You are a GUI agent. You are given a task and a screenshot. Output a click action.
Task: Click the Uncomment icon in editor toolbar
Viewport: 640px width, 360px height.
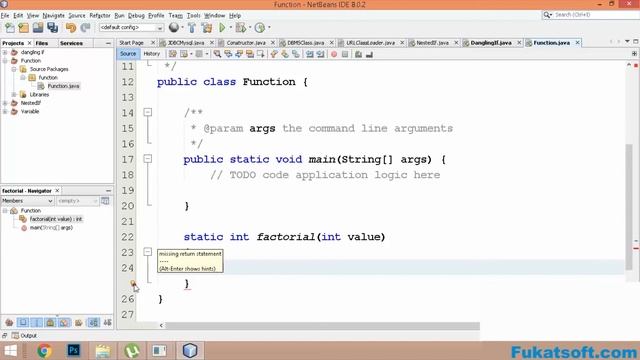pyautogui.click(x=369, y=54)
